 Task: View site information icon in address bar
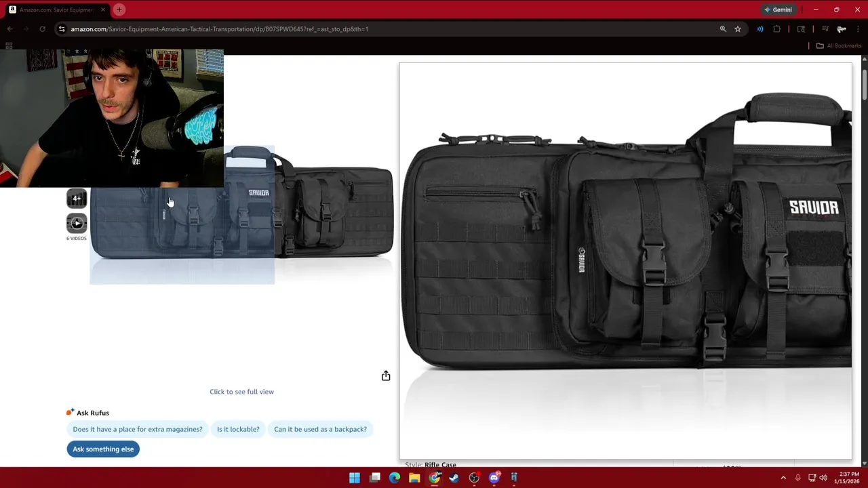62,29
